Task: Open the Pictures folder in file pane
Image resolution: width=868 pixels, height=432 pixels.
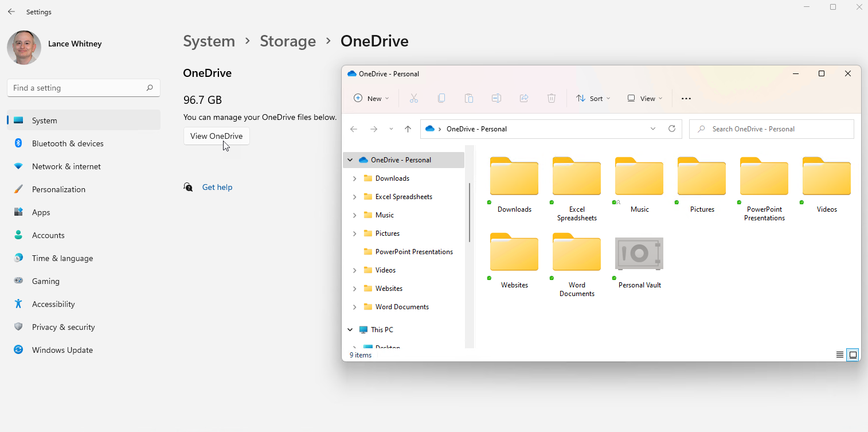Action: 702,177
